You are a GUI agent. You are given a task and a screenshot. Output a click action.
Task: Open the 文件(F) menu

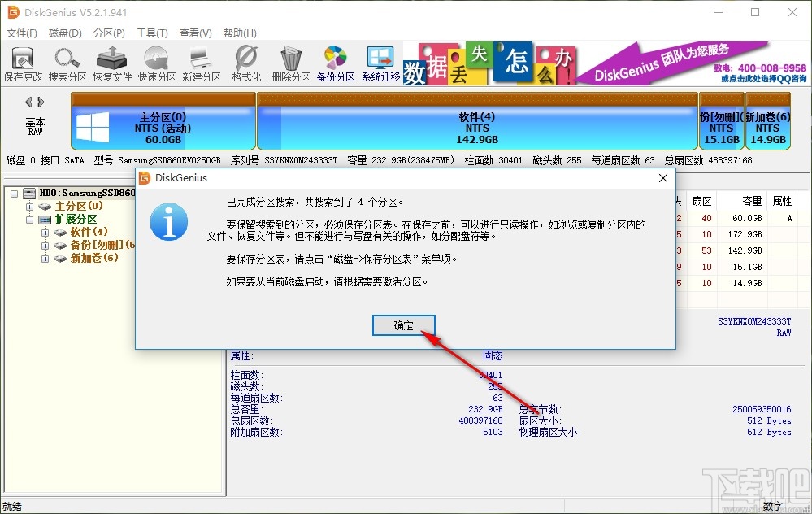pyautogui.click(x=22, y=33)
